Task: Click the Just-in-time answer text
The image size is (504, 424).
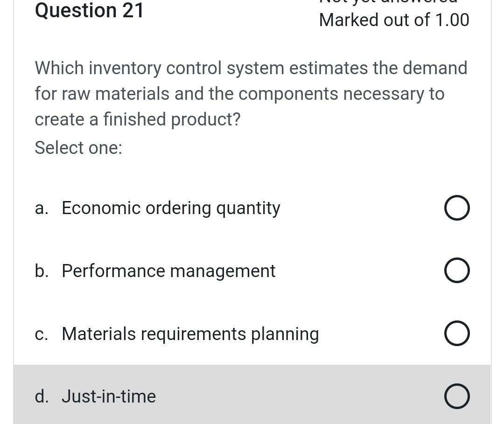Action: pos(108,396)
